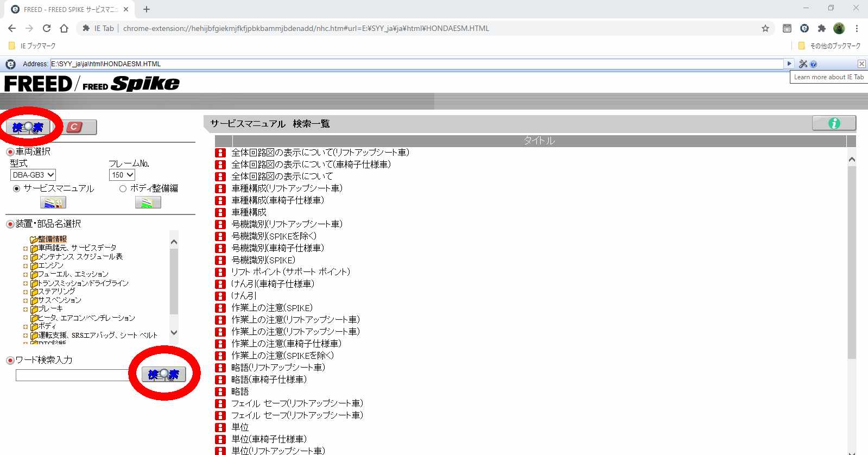This screenshot has height=455, width=868.
Task: Open the Chrome three-dot menu
Action: 857,28
